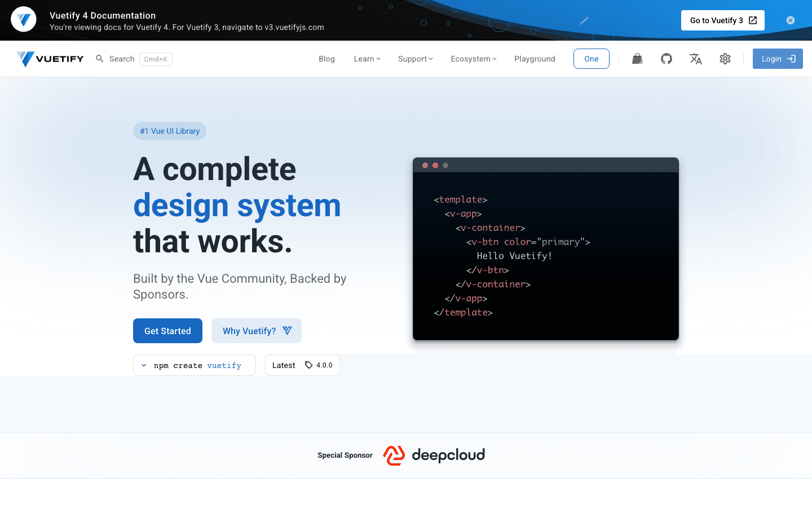Click the tag icon beside version 4.0.0
The image size is (812, 508).
coord(307,365)
